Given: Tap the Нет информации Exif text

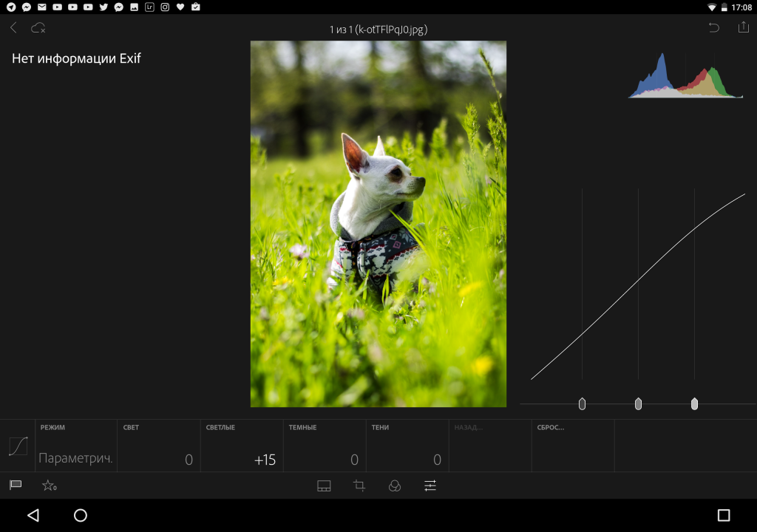Looking at the screenshot, I should pos(76,58).
